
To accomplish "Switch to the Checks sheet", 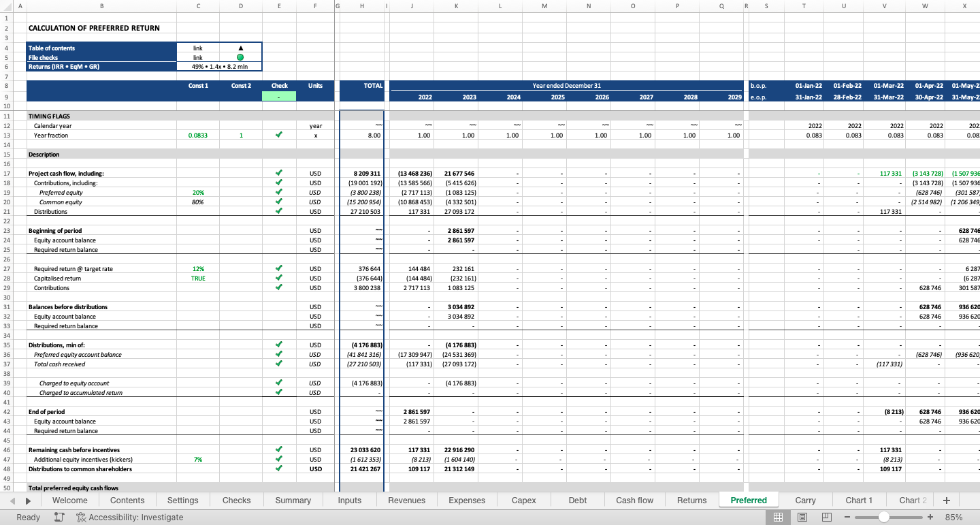I will (x=236, y=500).
